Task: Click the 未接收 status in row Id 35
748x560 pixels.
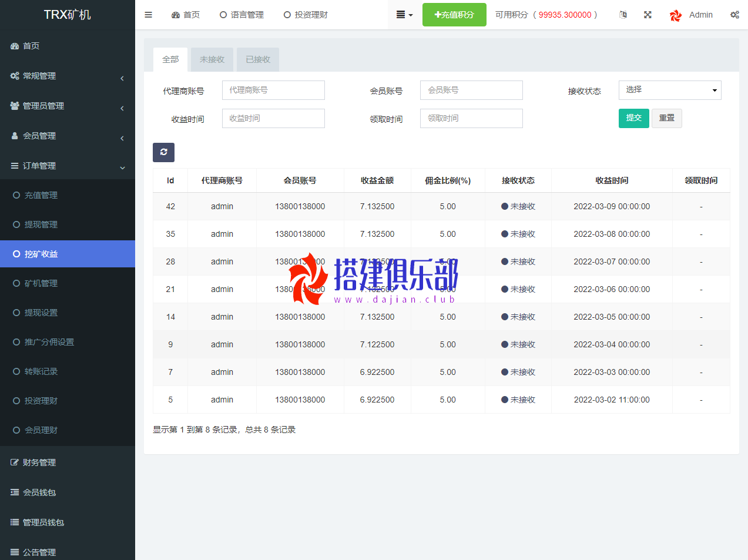Action: click(518, 234)
